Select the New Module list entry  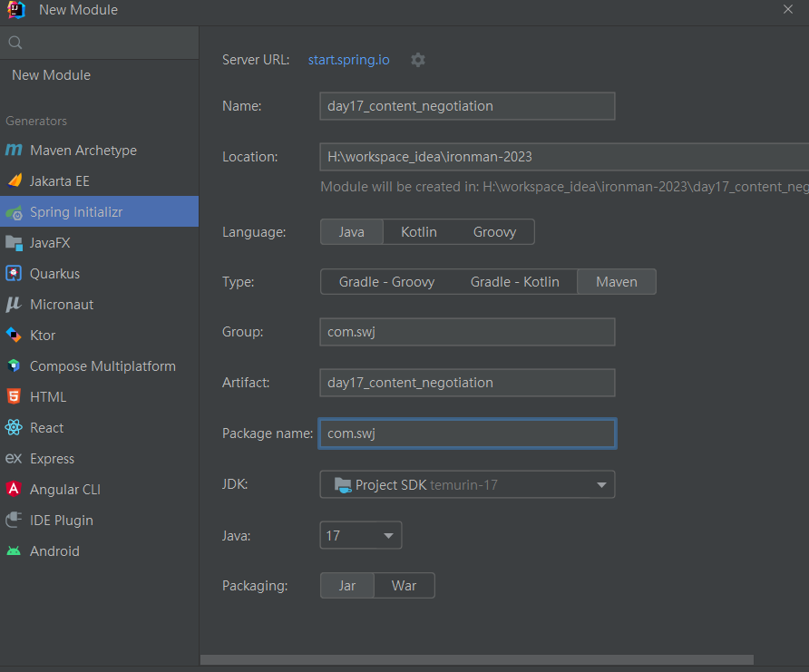[51, 75]
